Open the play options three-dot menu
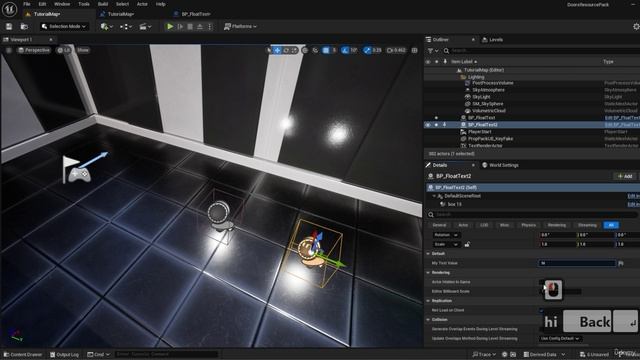 tap(210, 27)
